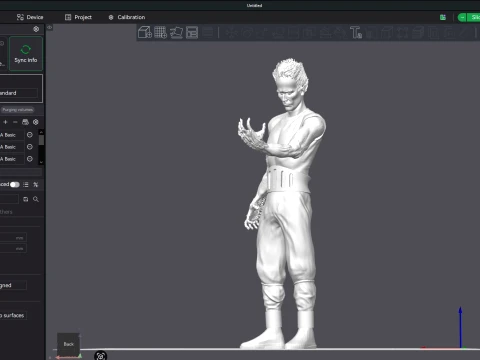The width and height of the screenshot is (480, 360).
Task: Open the plate type 'Standard' dropdown
Action: pyautogui.click(x=18, y=93)
